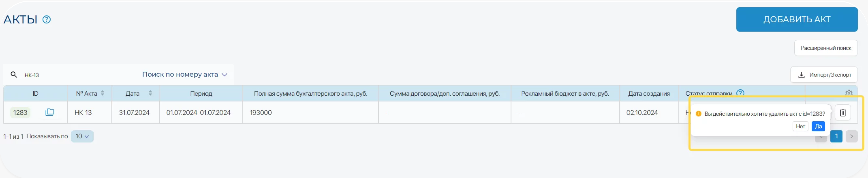Click the ДОБАВИТЬ АКТ button

797,20
